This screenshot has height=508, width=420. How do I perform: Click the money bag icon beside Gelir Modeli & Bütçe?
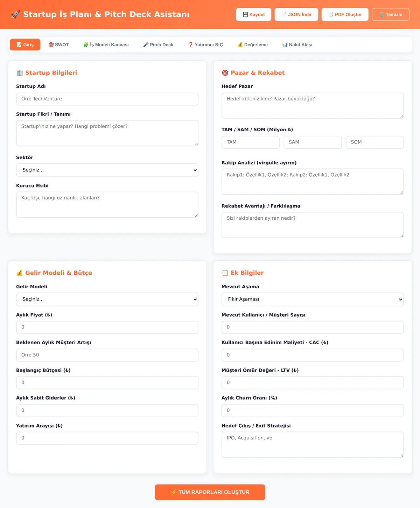point(20,273)
